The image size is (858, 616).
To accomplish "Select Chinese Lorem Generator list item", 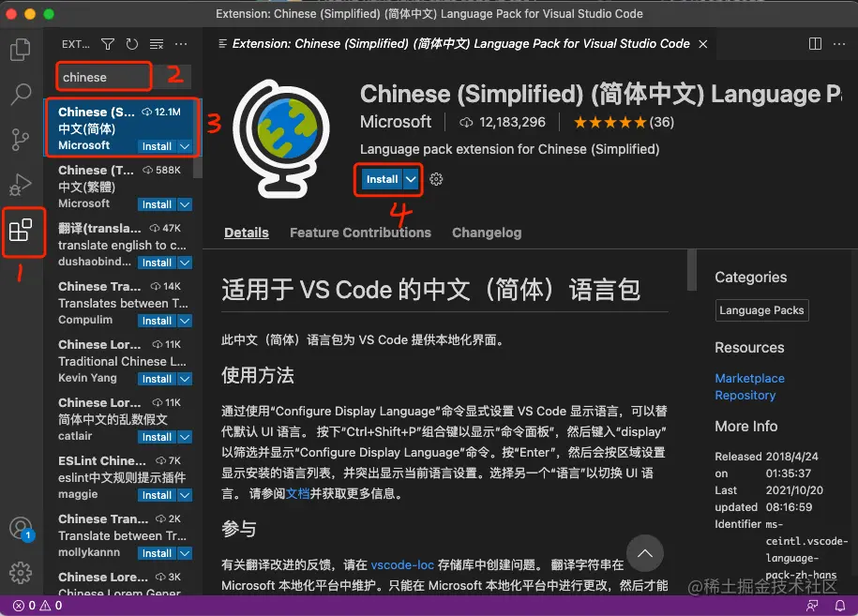I will [x=123, y=583].
